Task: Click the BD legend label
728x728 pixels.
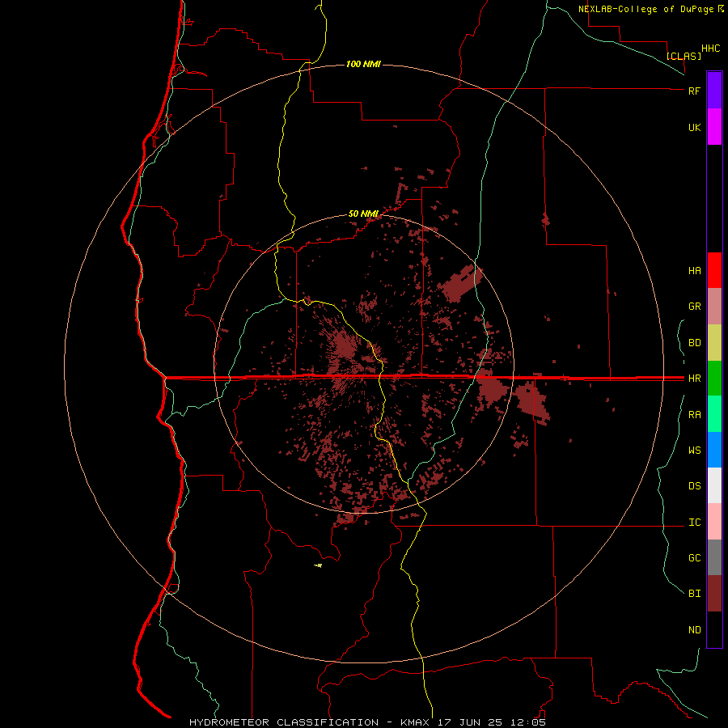Action: 694,343
